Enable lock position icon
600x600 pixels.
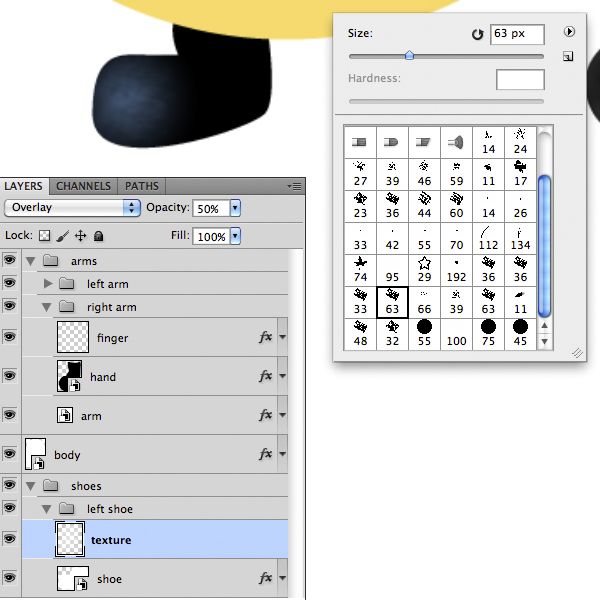click(x=80, y=237)
